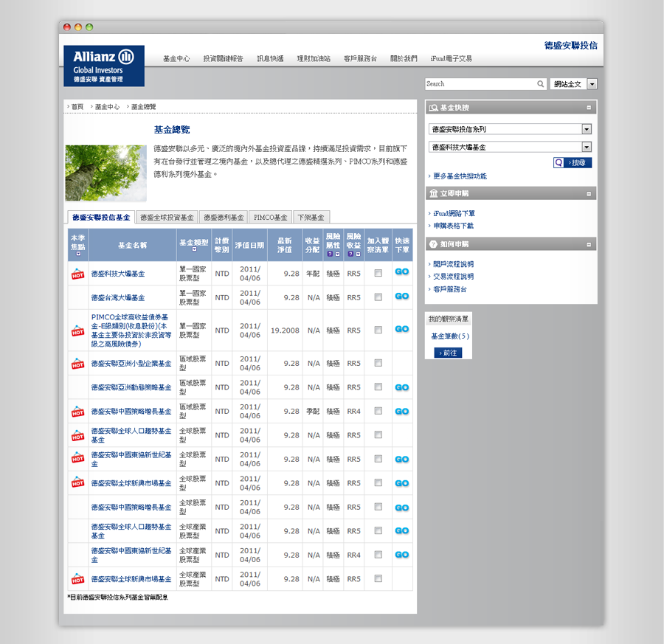Click the HOT badge beside 德盛安聯亞洲小型企業基金
The image size is (664, 644).
(77, 364)
